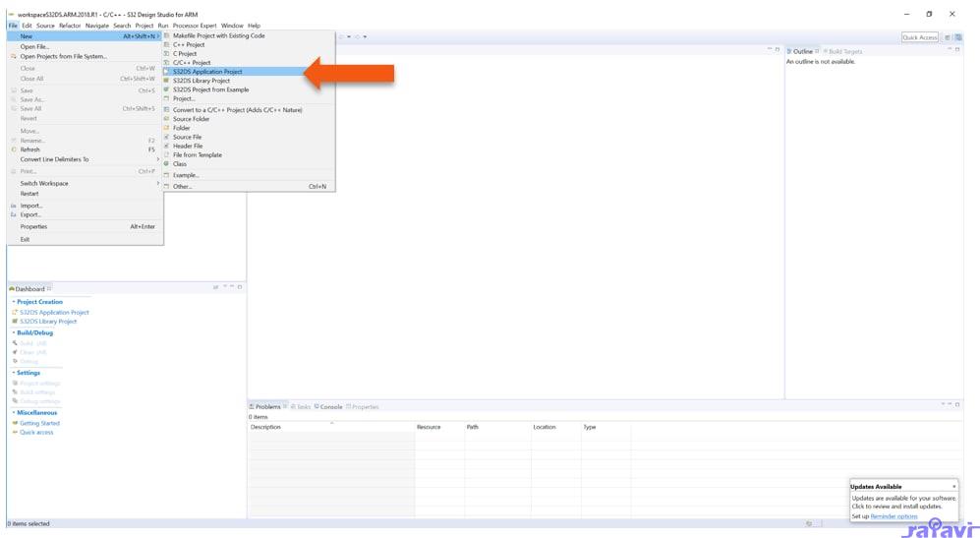Click Getting Started icon in Dashboard
Image resolution: width=980 pixels, height=538 pixels.
(x=15, y=423)
